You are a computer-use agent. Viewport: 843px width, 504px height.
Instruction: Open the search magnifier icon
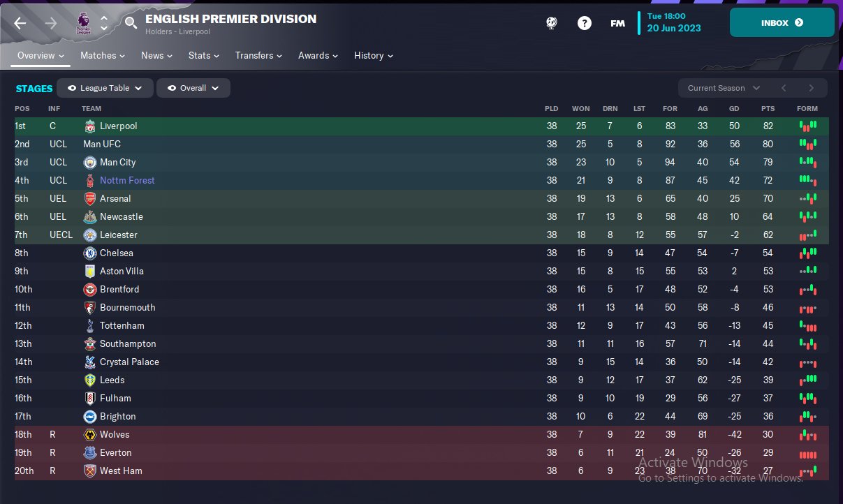(131, 23)
